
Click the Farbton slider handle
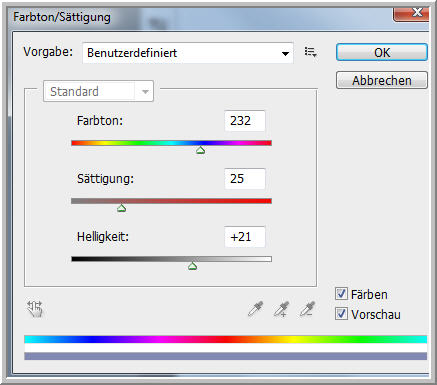pos(200,150)
